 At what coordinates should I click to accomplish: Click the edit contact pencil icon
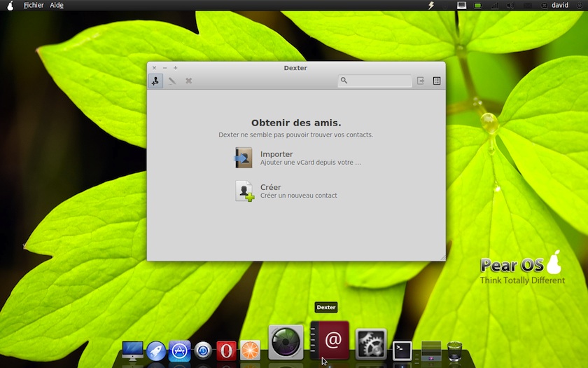point(172,81)
